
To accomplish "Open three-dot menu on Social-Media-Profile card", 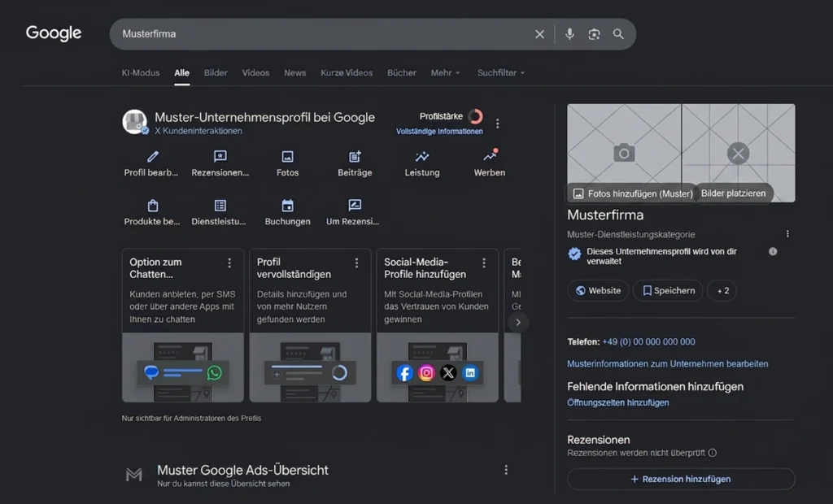I will point(484,263).
